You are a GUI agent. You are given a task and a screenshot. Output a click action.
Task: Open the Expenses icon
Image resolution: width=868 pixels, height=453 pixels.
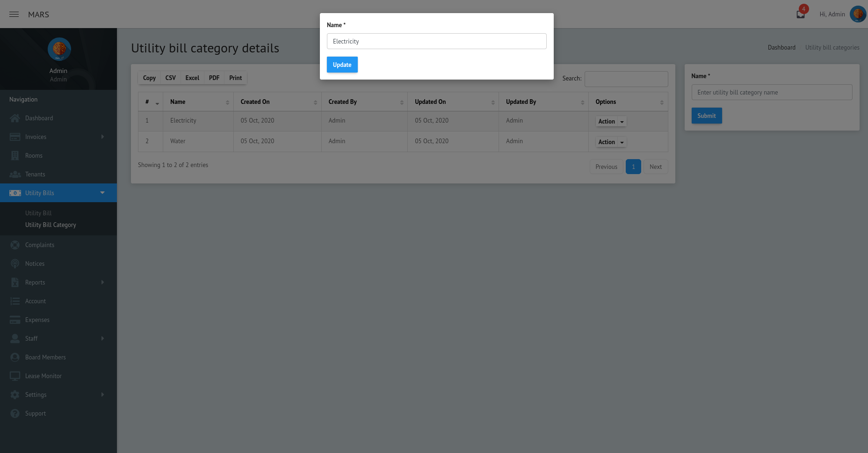pyautogui.click(x=15, y=320)
